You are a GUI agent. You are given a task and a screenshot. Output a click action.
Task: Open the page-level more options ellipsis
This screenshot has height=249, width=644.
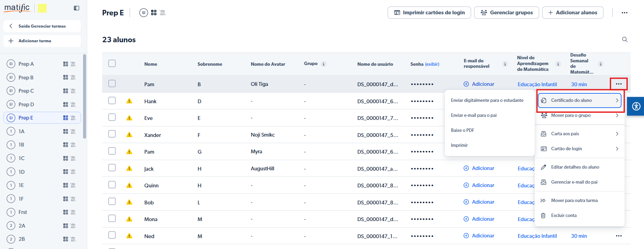coord(624,13)
